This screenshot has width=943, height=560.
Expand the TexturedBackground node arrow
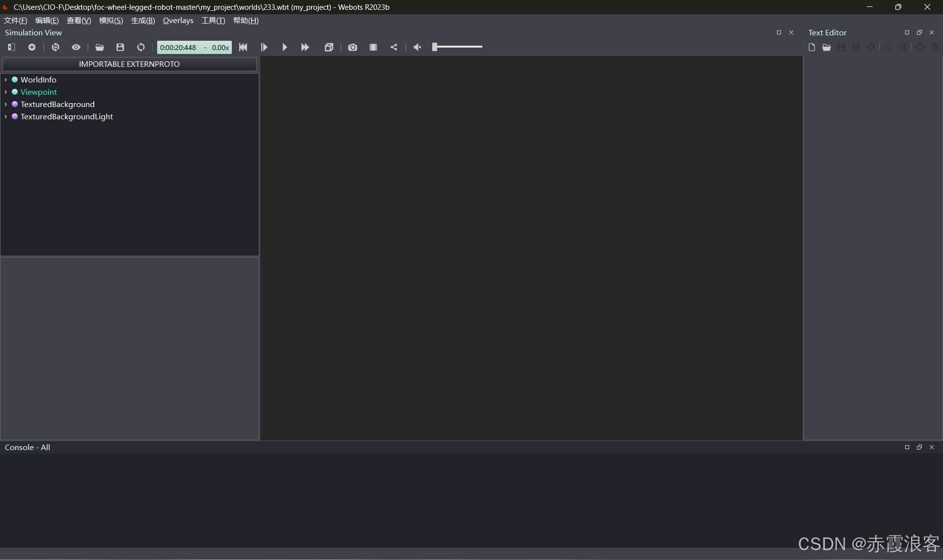pyautogui.click(x=5, y=104)
